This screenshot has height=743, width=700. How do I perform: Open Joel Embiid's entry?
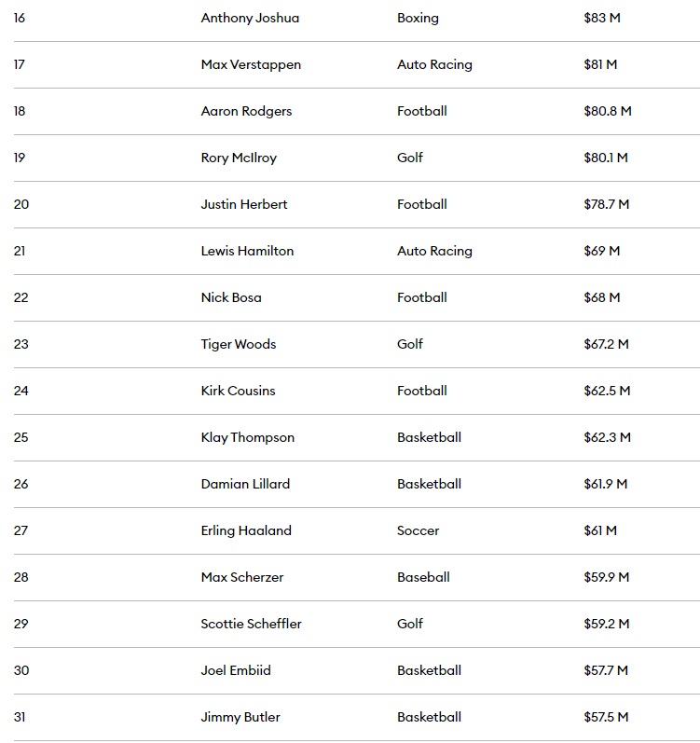[x=236, y=670]
